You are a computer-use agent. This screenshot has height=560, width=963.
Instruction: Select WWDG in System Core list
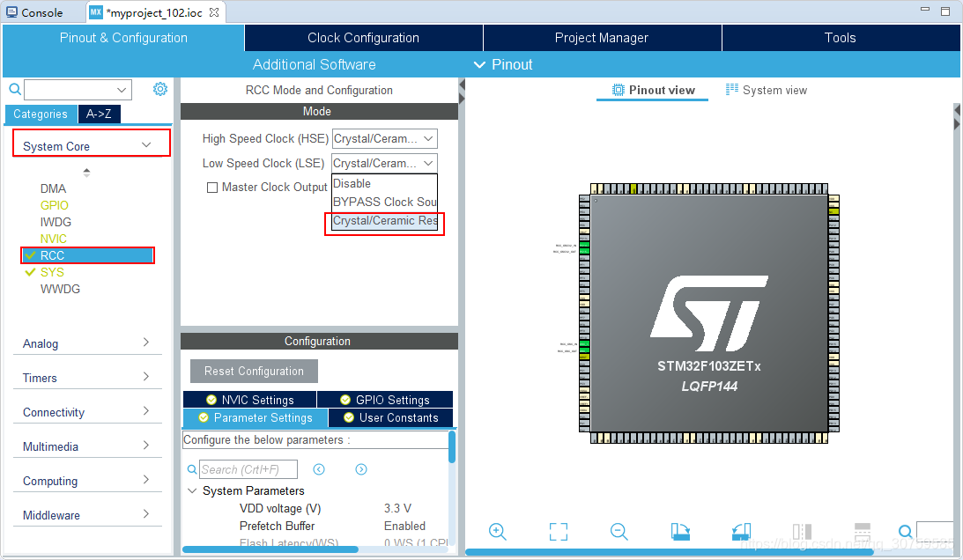click(60, 289)
